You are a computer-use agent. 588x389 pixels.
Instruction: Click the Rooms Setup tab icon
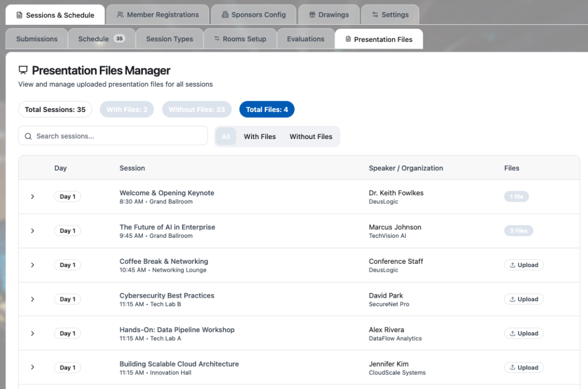click(217, 39)
